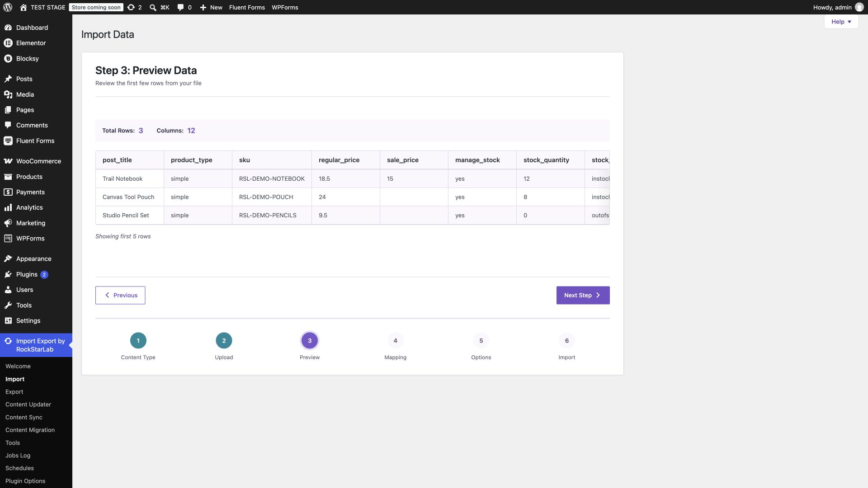Image resolution: width=868 pixels, height=488 pixels.
Task: Click the Posts pin icon
Action: point(8,79)
